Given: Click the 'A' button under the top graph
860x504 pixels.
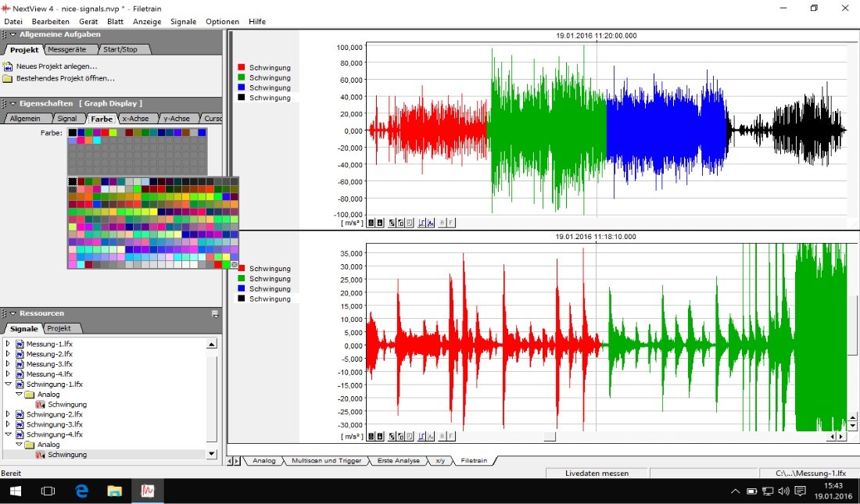Looking at the screenshot, I should (x=442, y=223).
